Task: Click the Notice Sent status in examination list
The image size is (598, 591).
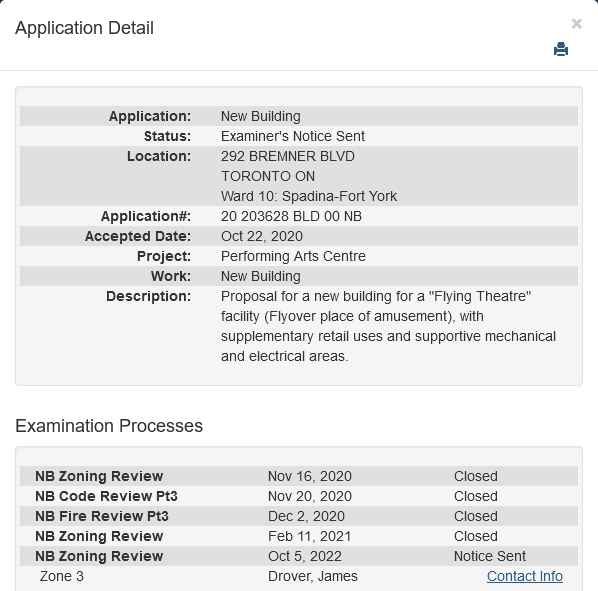Action: click(490, 556)
